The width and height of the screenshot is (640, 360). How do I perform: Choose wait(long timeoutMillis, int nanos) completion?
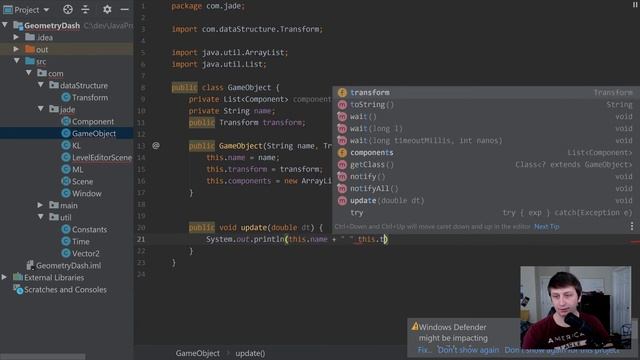[x=485, y=140]
